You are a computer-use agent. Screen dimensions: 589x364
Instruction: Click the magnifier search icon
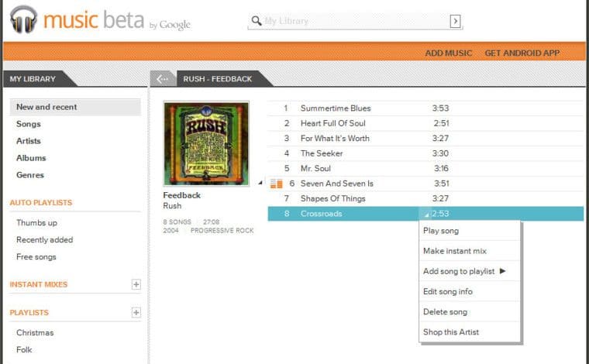257,21
